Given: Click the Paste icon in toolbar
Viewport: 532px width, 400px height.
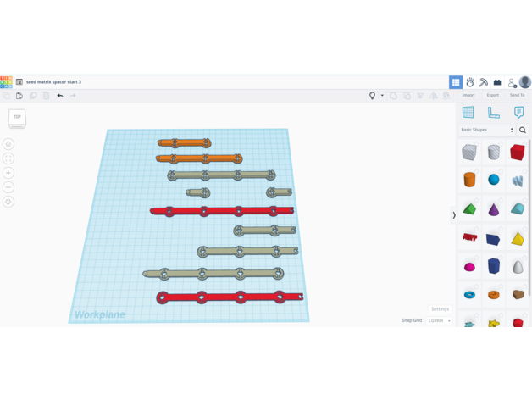Looking at the screenshot, I should (x=19, y=96).
